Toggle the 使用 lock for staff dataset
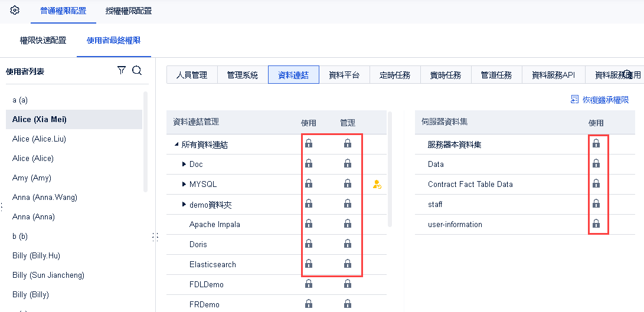Viewport: 644px width, 312px height. [x=596, y=204]
